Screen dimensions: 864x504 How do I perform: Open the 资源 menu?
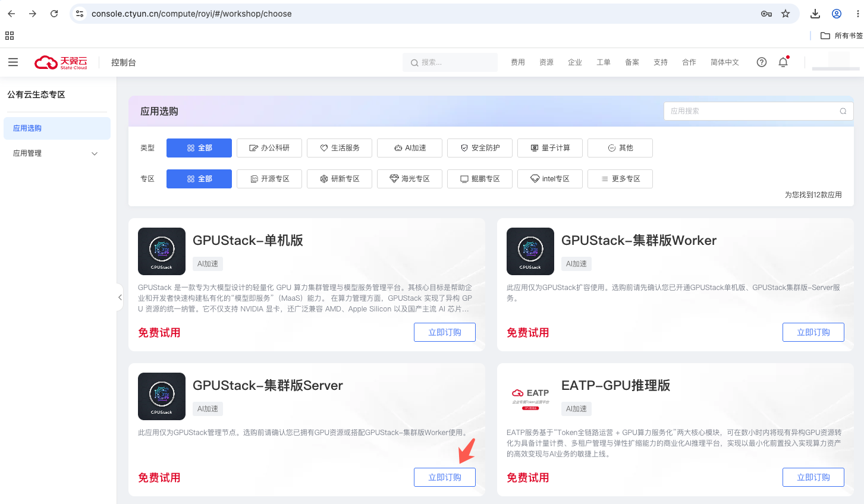click(x=546, y=62)
